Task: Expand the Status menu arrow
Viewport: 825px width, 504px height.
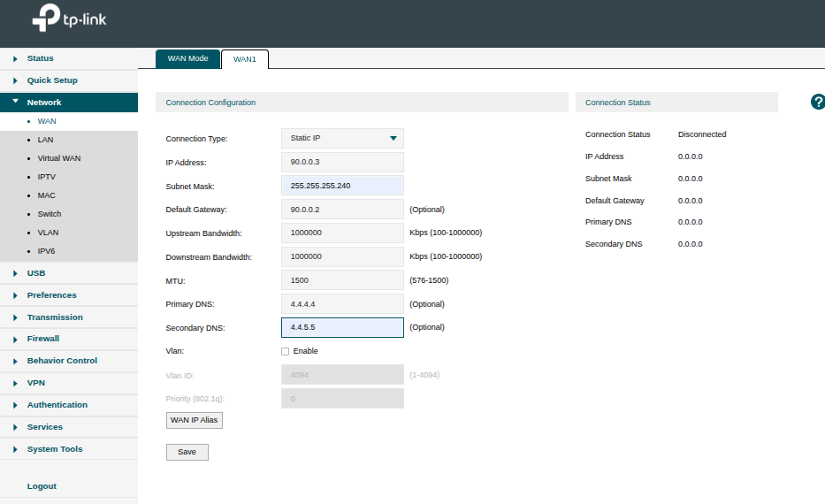Action: pos(15,59)
